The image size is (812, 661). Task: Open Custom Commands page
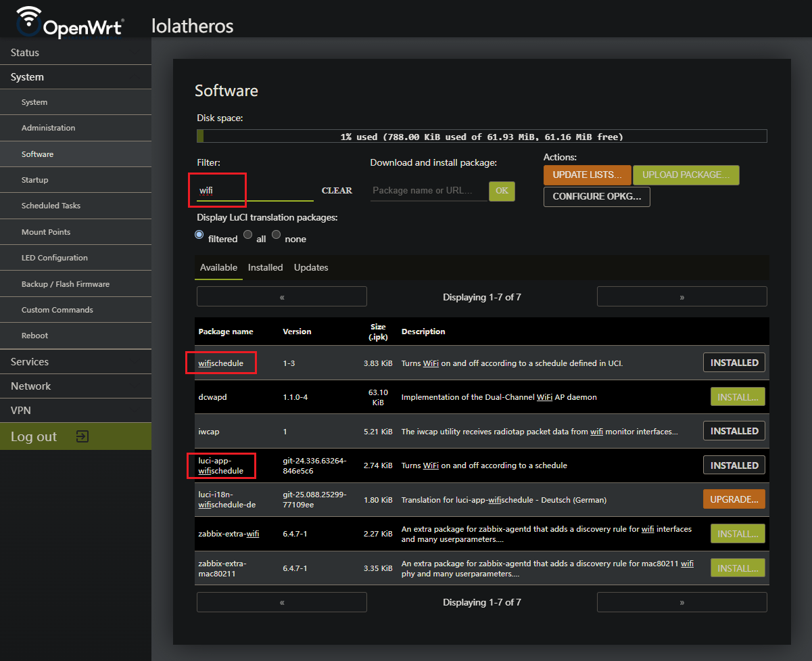(x=76, y=310)
